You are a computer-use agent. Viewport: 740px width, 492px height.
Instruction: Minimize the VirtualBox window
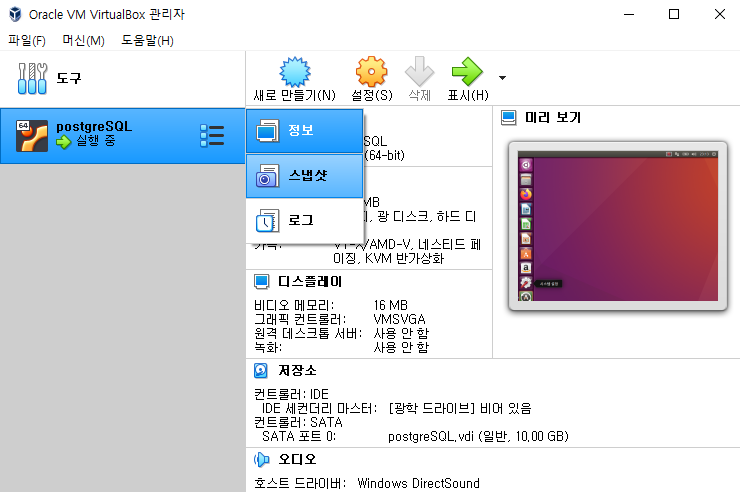(629, 14)
